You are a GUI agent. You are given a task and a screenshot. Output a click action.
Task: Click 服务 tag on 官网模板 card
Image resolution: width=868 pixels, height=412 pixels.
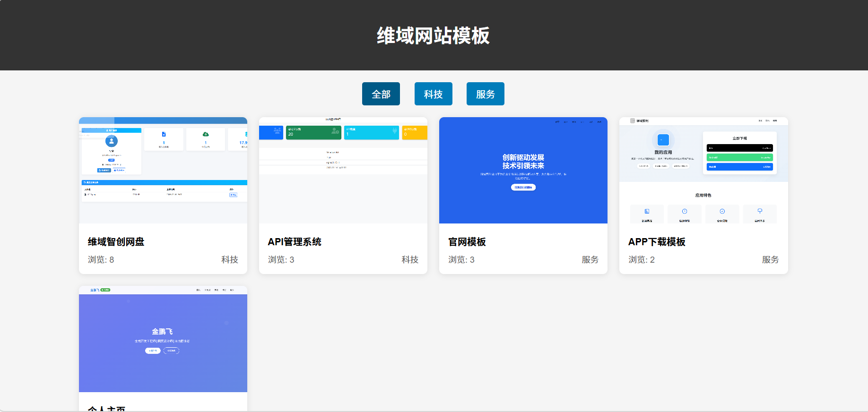point(590,260)
